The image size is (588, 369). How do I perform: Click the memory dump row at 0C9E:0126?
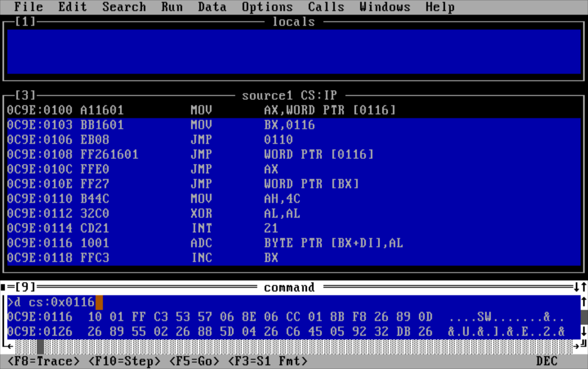point(294,331)
